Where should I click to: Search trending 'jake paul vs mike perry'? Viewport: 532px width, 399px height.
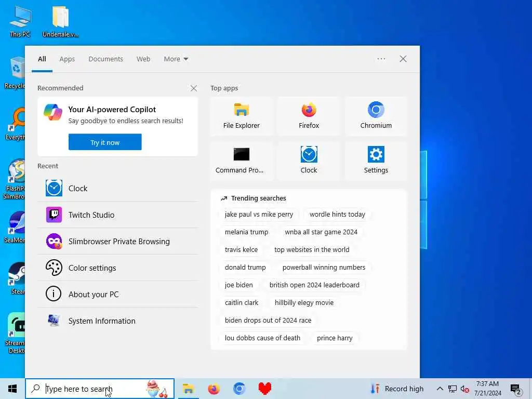[259, 215]
